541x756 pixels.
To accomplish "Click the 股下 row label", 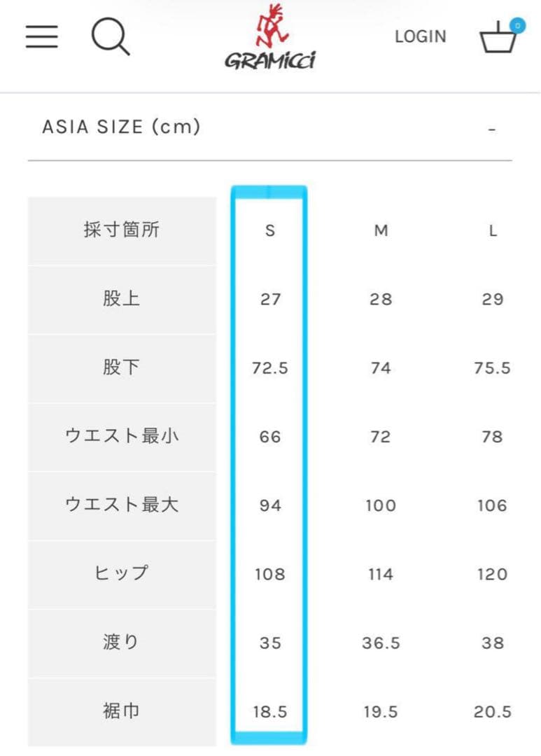I will pos(122,367).
